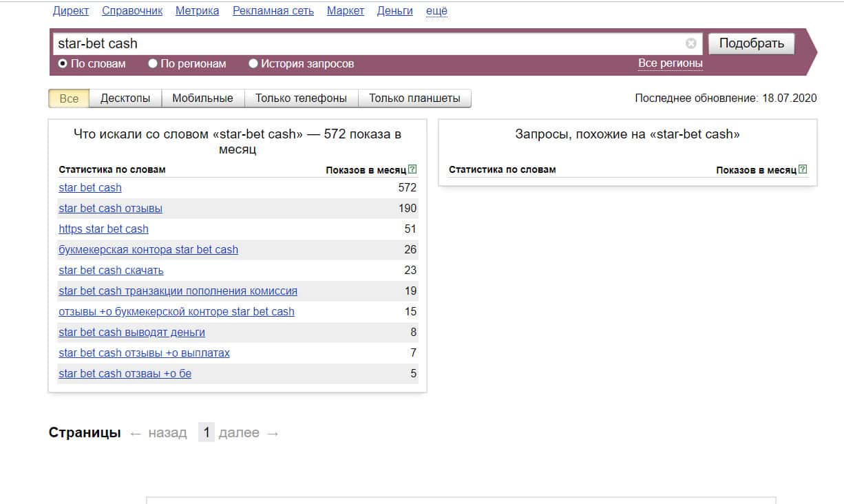
Task: Select the 'По словам' radio button
Action: (x=63, y=63)
